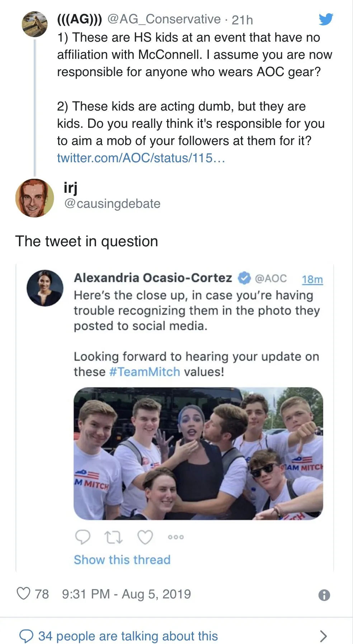Screen dimensions: 353x644
Task: Click the irj profile avatar
Action: pyautogui.click(x=34, y=198)
